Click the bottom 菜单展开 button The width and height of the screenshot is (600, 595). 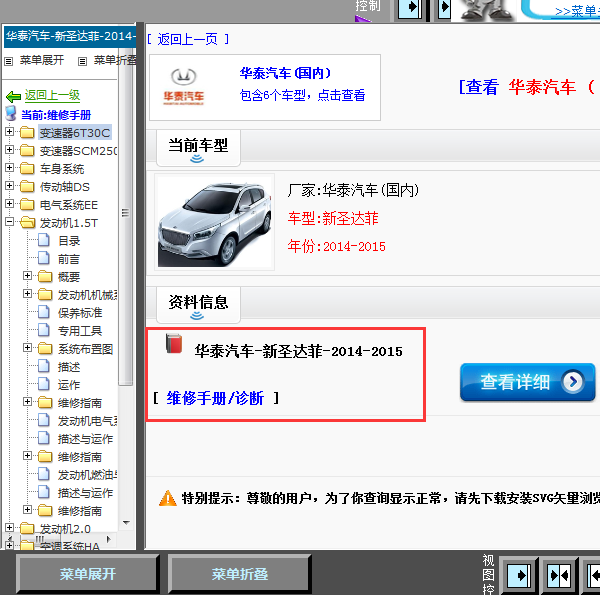[88, 574]
